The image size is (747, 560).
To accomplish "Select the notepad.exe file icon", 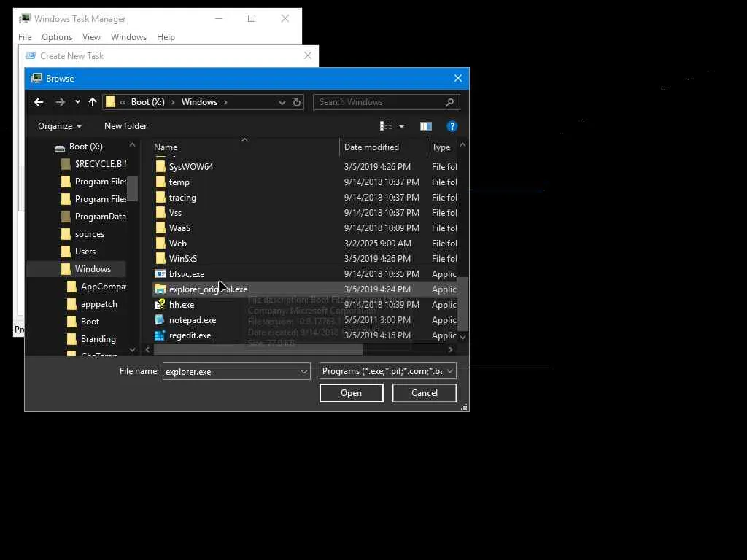I will pos(160,320).
